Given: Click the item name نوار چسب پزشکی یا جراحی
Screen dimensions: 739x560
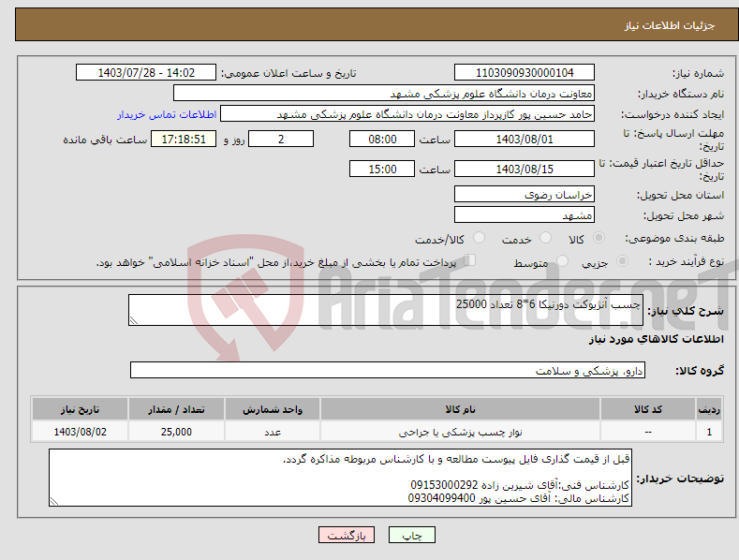Looking at the screenshot, I should pos(460,432).
